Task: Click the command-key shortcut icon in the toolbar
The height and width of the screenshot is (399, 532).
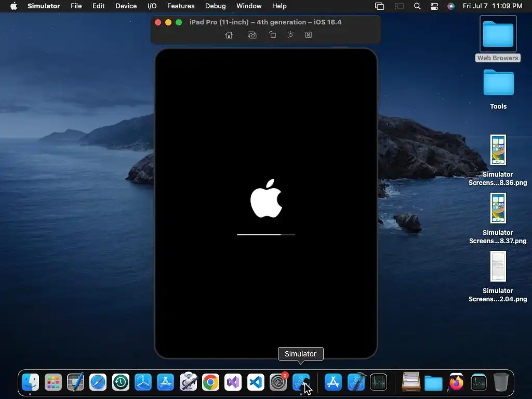Action: pos(309,35)
